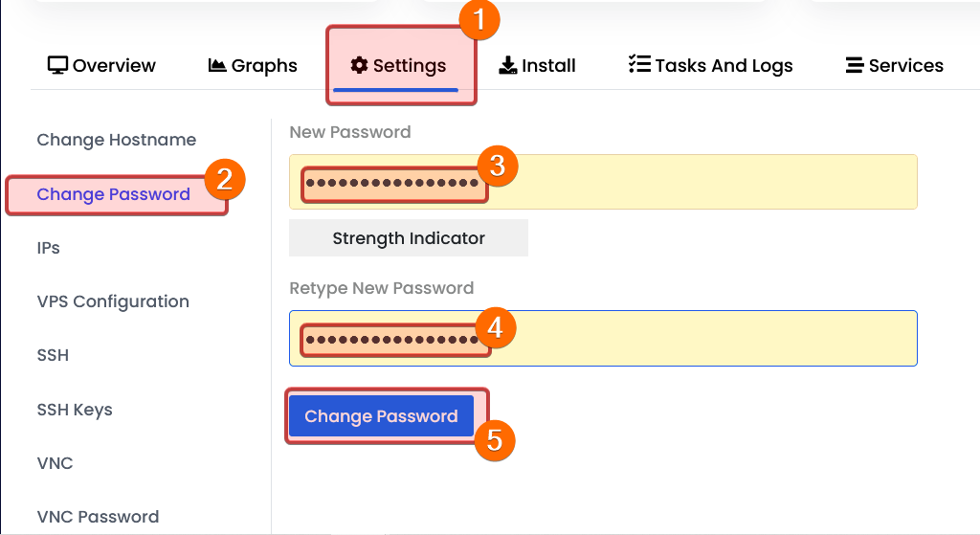Viewport: 980px width, 535px height.
Task: Select the SSH sidebar entry
Action: 53,355
